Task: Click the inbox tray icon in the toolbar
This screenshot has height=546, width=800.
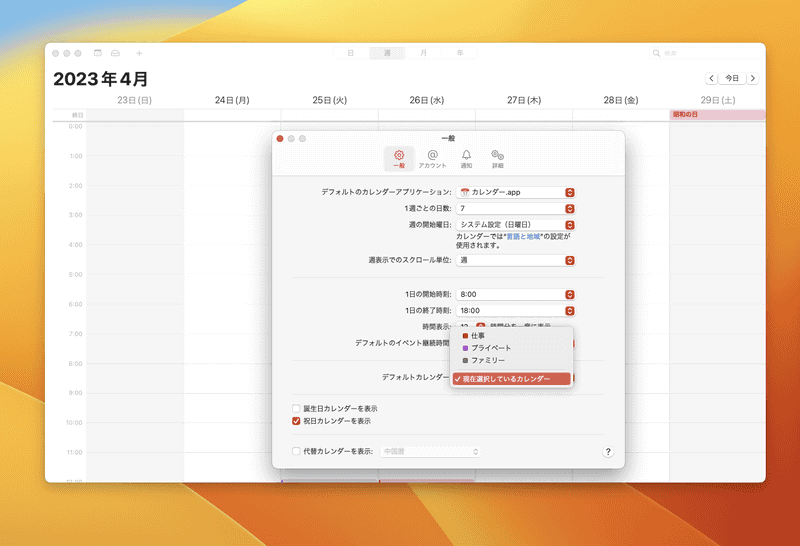Action: (x=116, y=53)
